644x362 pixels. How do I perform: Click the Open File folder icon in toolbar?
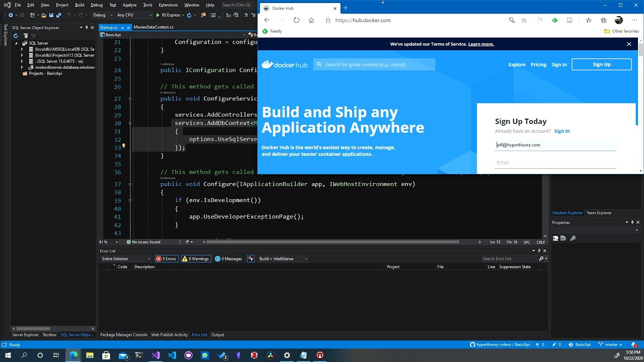coord(44,15)
